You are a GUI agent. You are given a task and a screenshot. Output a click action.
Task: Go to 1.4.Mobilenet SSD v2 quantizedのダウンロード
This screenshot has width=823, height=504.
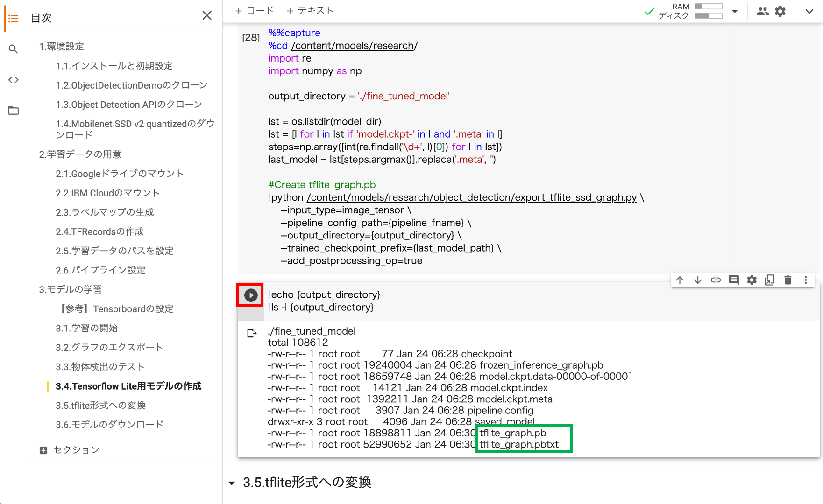[x=135, y=129]
